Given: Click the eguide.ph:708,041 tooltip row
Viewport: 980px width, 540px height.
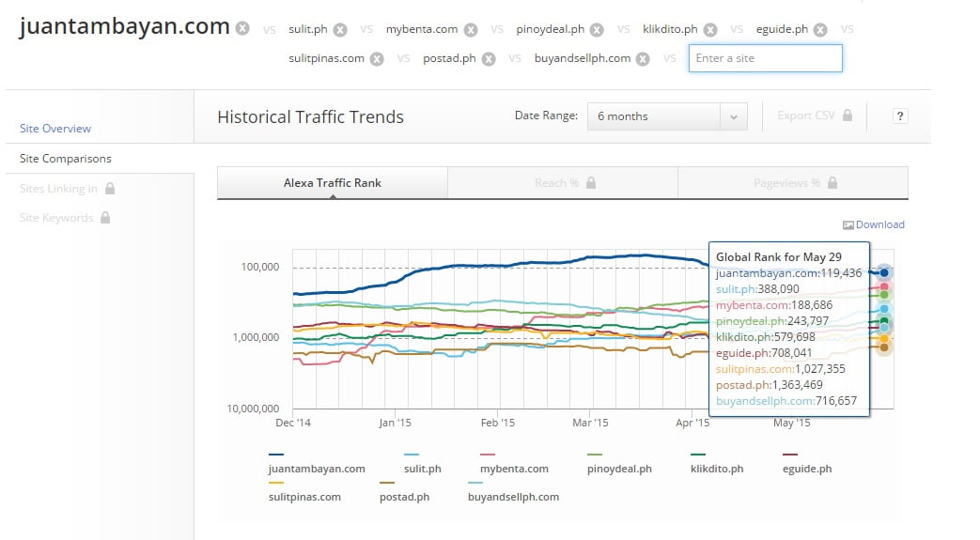Looking at the screenshot, I should pyautogui.click(x=764, y=353).
